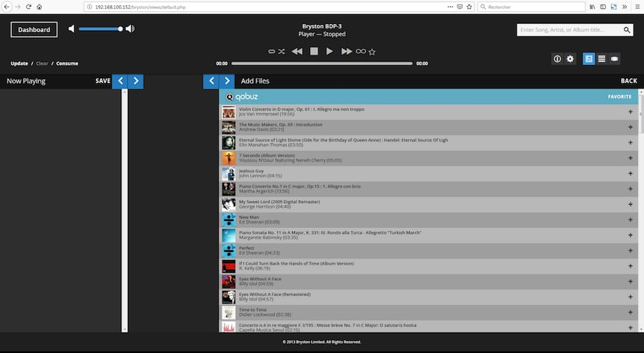Open the info icon button
The width and height of the screenshot is (644, 353).
(x=557, y=58)
